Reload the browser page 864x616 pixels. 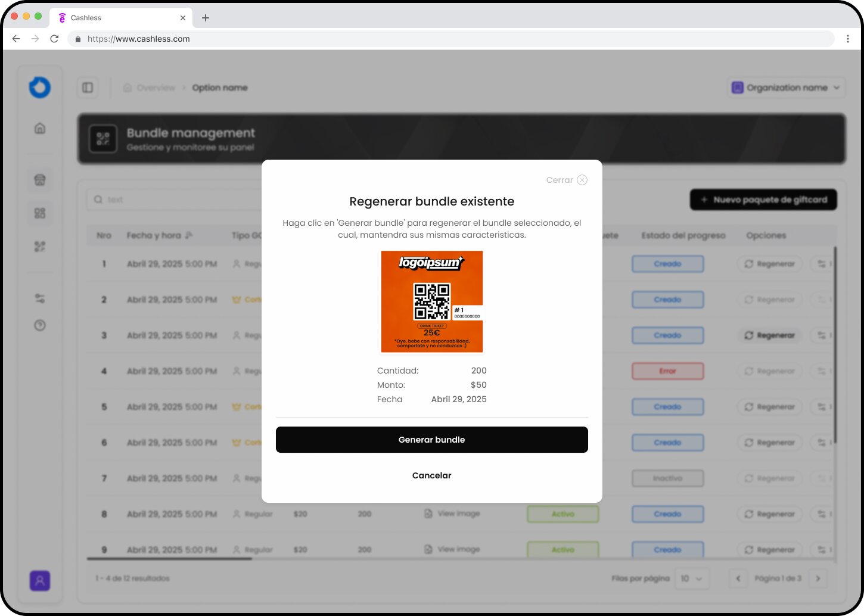[x=54, y=39]
